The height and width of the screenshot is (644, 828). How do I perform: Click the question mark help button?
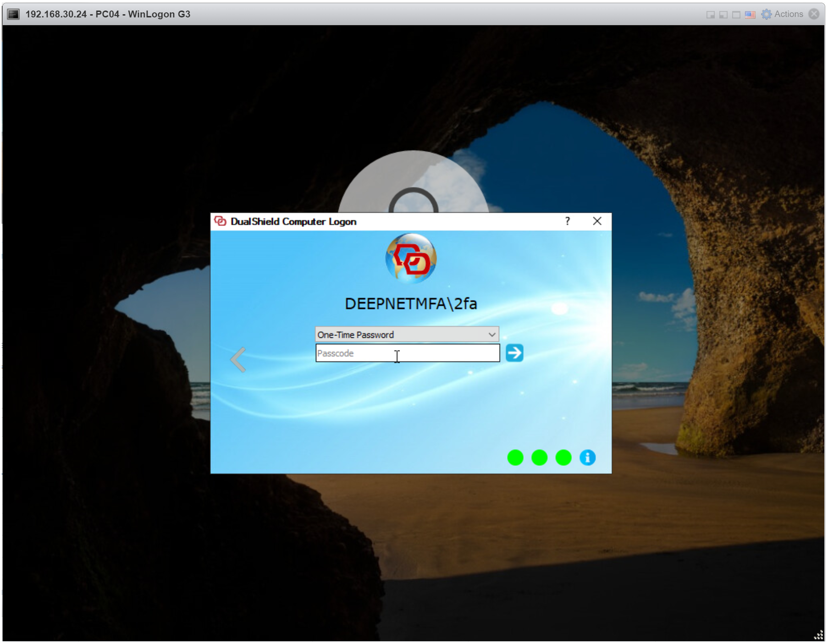(x=568, y=221)
